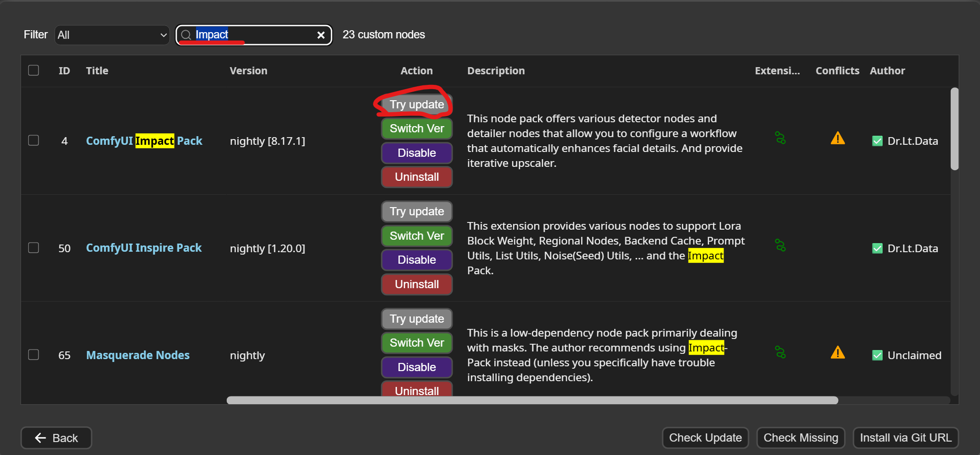
Task: Click the Check Missing button
Action: 801,438
